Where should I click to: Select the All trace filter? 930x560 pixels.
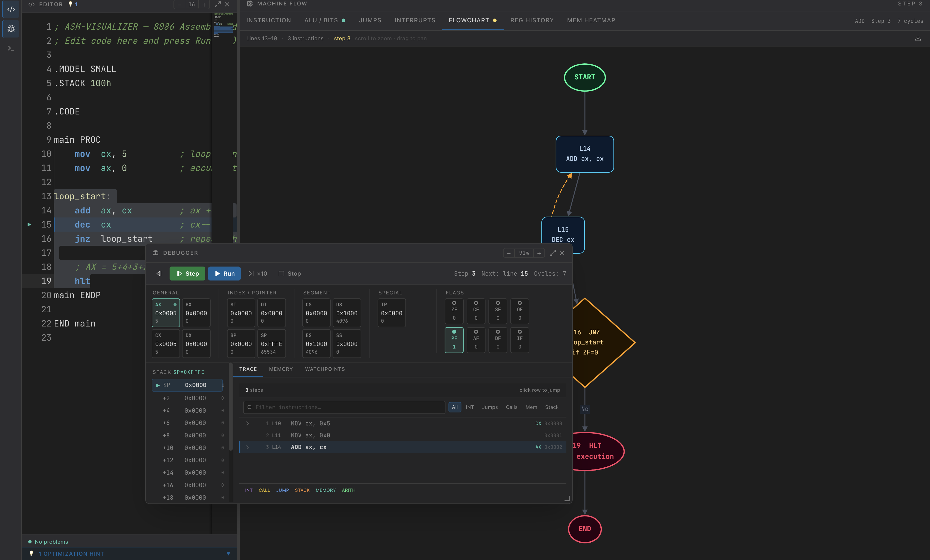click(x=455, y=407)
